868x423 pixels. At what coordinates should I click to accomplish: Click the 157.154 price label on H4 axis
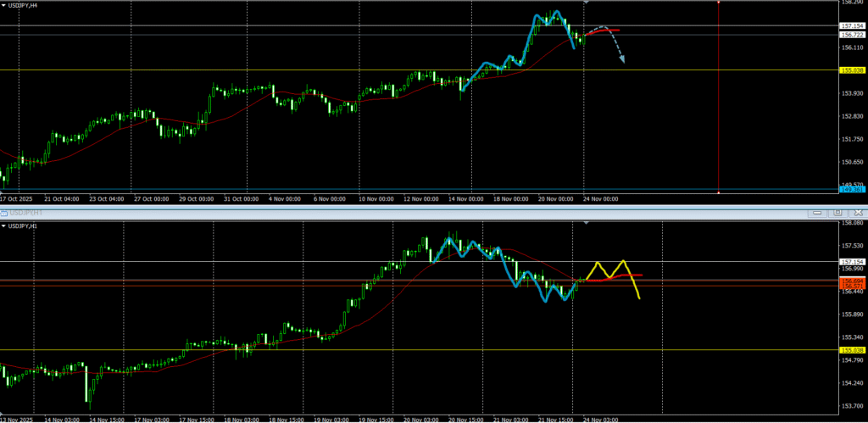click(852, 26)
